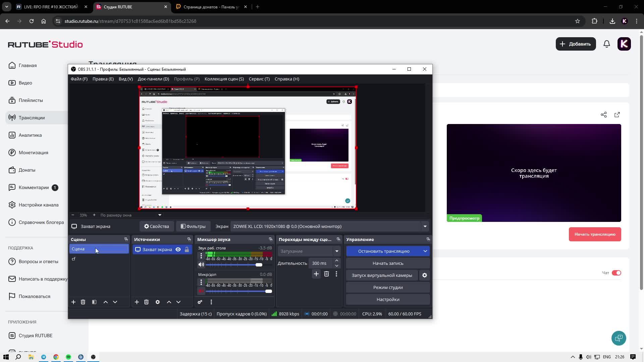The height and width of the screenshot is (362, 644).
Task: Unmute the Микр/доп channel
Action: coord(201,291)
